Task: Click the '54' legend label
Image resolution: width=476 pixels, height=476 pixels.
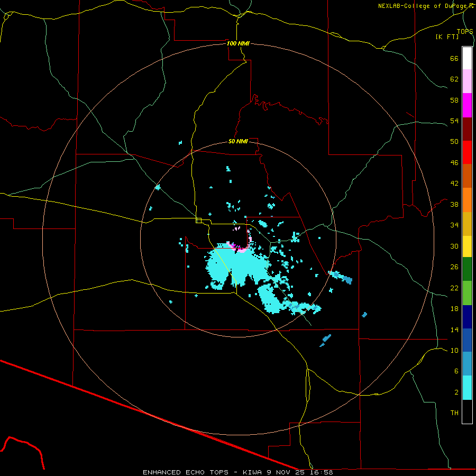Action: tap(454, 121)
